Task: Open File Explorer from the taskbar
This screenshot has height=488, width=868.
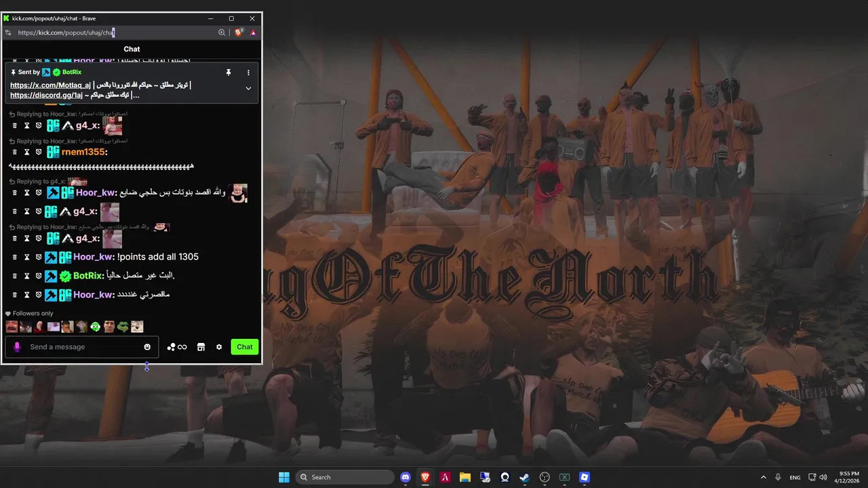Action: [465, 477]
